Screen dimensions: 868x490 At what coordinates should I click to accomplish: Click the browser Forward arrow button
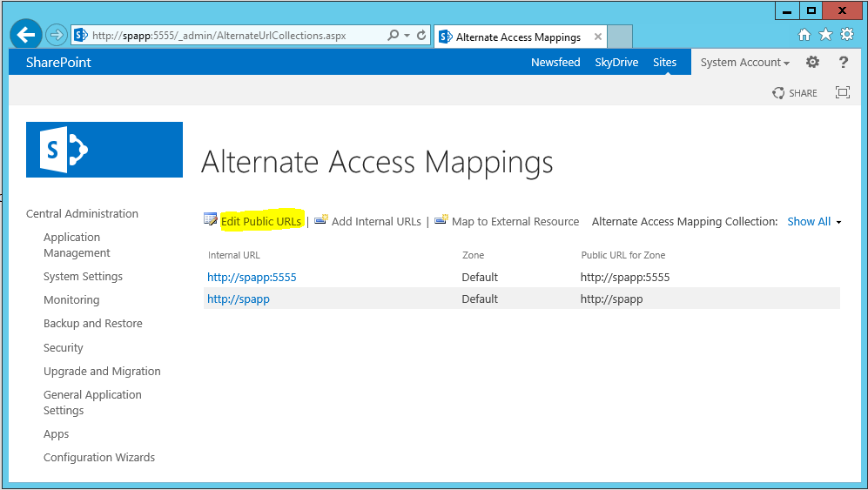coord(56,36)
